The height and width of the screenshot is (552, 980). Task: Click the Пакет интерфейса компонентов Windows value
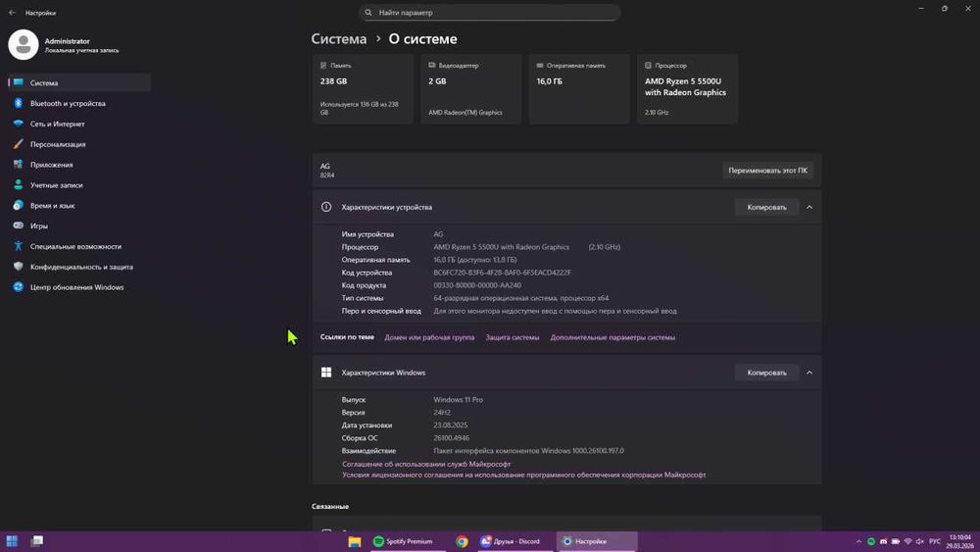click(529, 451)
